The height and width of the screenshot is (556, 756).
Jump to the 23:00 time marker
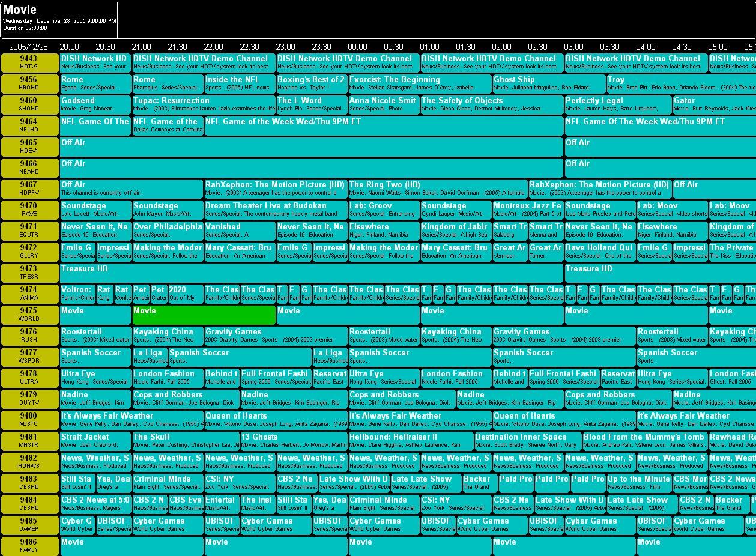(285, 47)
